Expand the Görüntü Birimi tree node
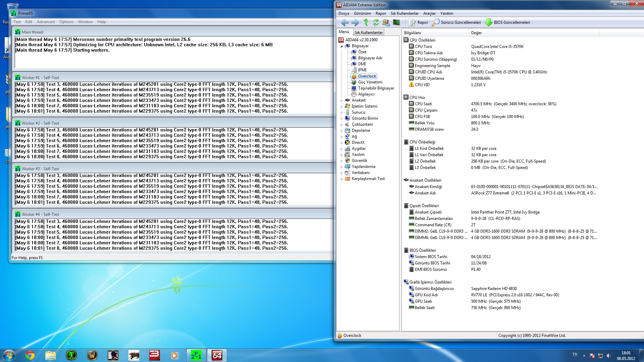Image resolution: width=644 pixels, height=362 pixels. (341, 119)
